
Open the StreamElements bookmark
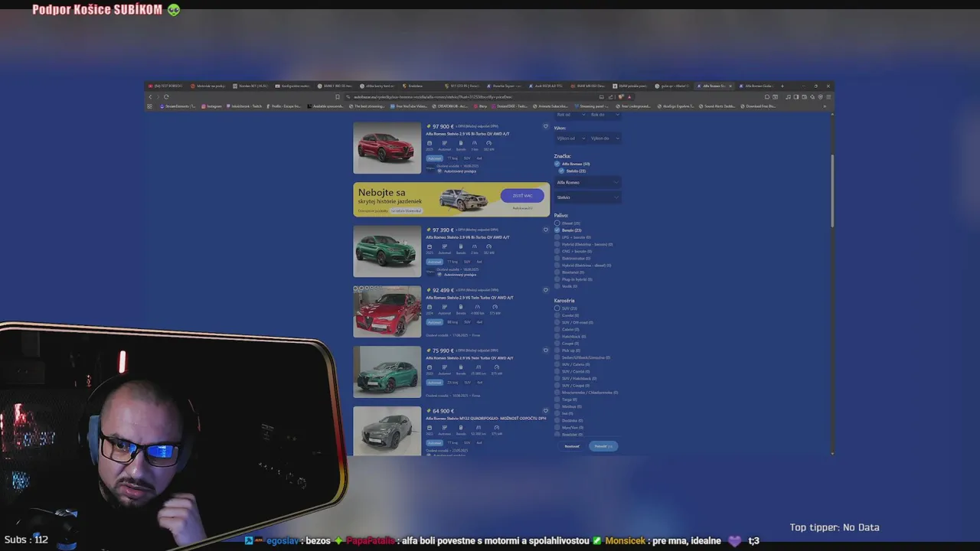tap(178, 106)
